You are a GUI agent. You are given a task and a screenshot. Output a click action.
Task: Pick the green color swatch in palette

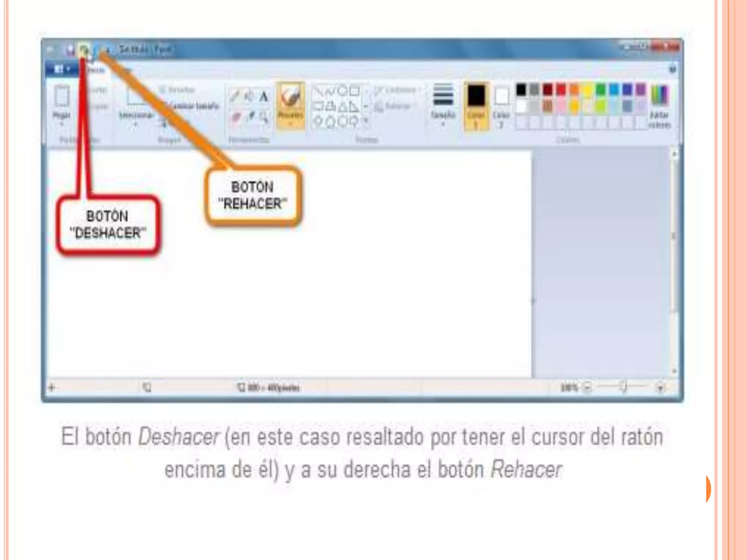(600, 89)
